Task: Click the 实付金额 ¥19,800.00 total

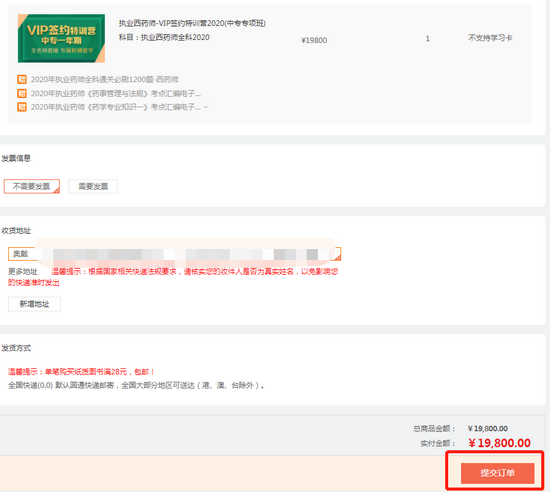Action: coord(499,443)
